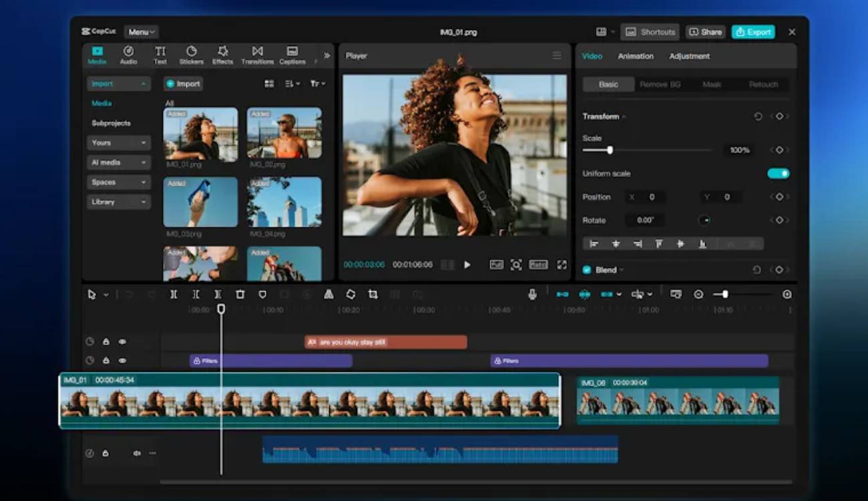Zoom in timeline with plus icon
The width and height of the screenshot is (868, 501).
(787, 294)
